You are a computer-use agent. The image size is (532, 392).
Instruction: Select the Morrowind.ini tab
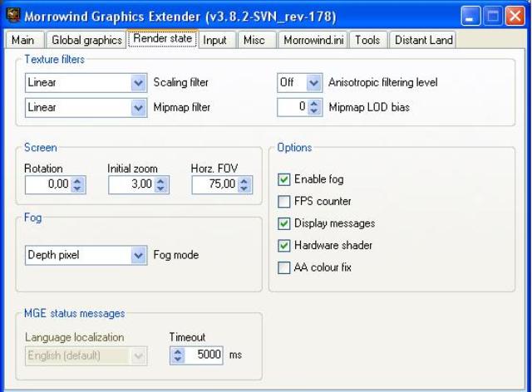pyautogui.click(x=313, y=40)
